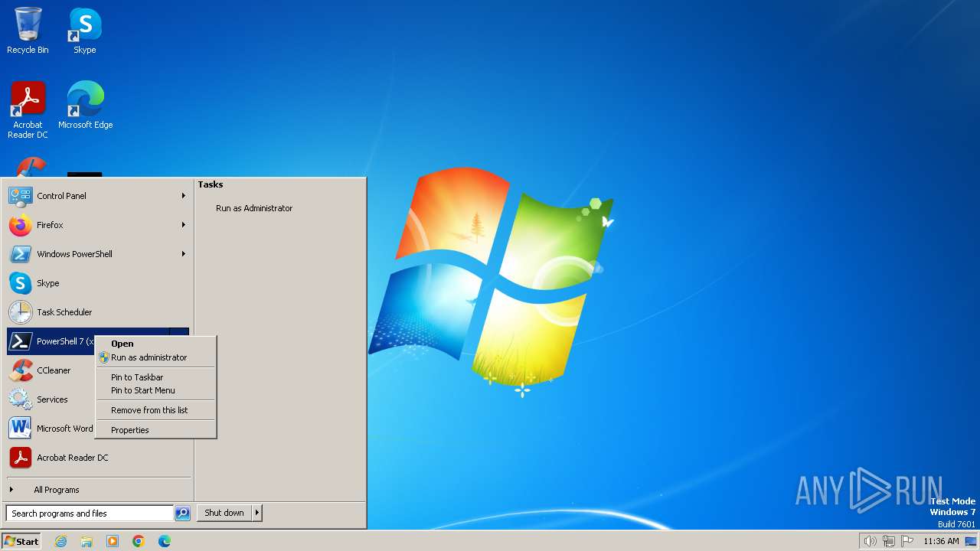Open Skype desktop shortcut

[84, 31]
